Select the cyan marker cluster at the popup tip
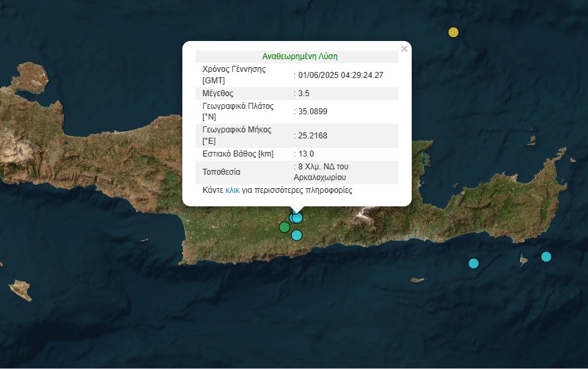The image size is (588, 369). click(x=297, y=217)
